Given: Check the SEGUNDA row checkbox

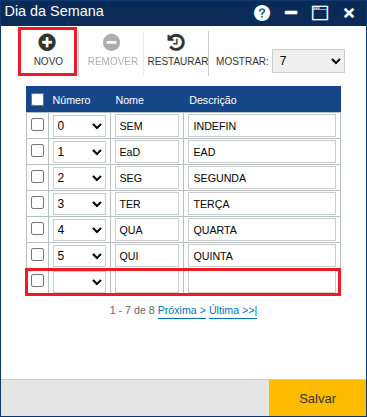Looking at the screenshot, I should click(37, 177).
